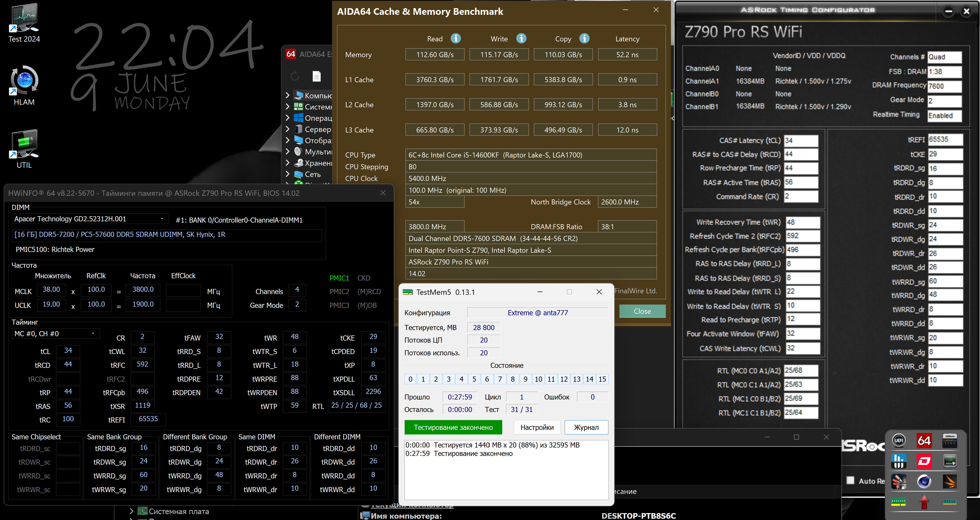This screenshot has height=520, width=980.
Task: Open the MC #0, CH #0 dropdown
Action: coord(93,334)
